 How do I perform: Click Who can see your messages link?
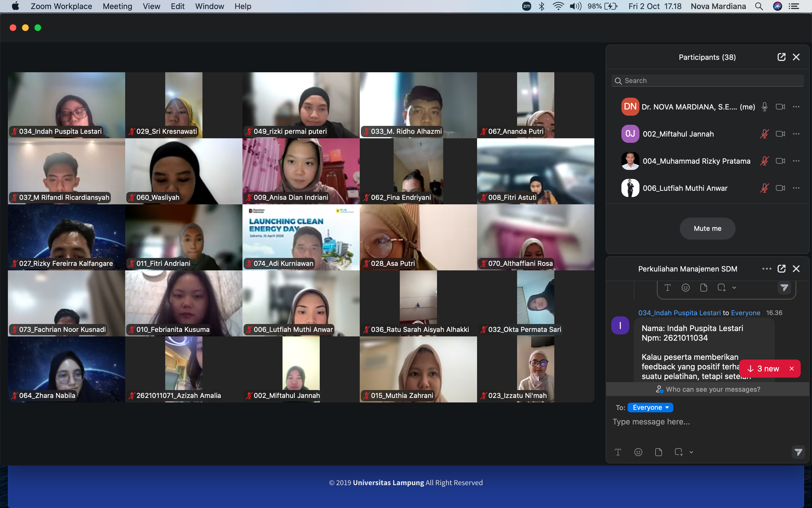(708, 389)
